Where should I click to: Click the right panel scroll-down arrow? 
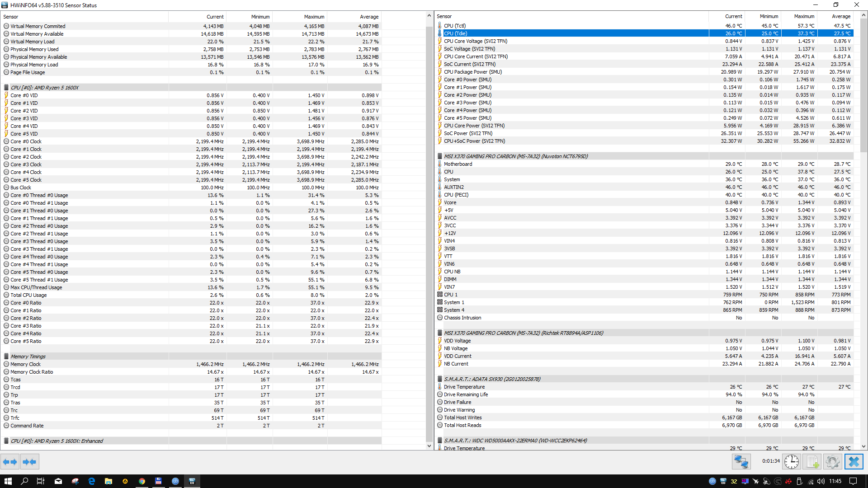pyautogui.click(x=863, y=446)
